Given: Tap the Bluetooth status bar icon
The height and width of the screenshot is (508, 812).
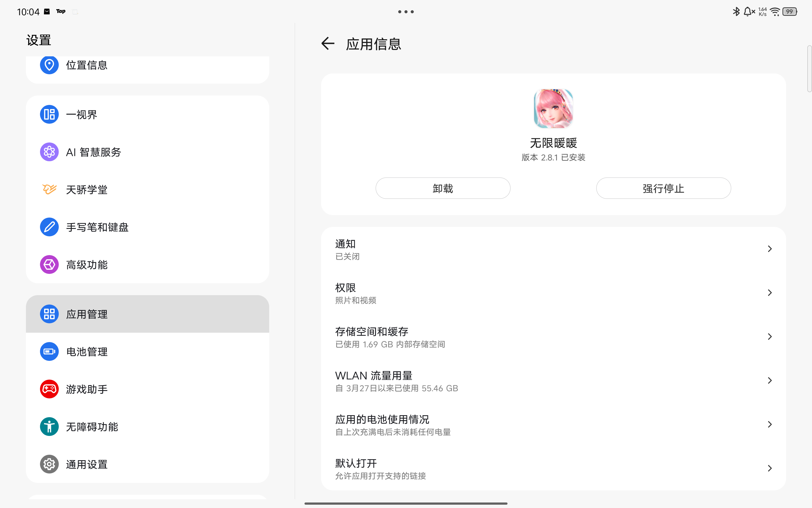Looking at the screenshot, I should pyautogui.click(x=736, y=12).
